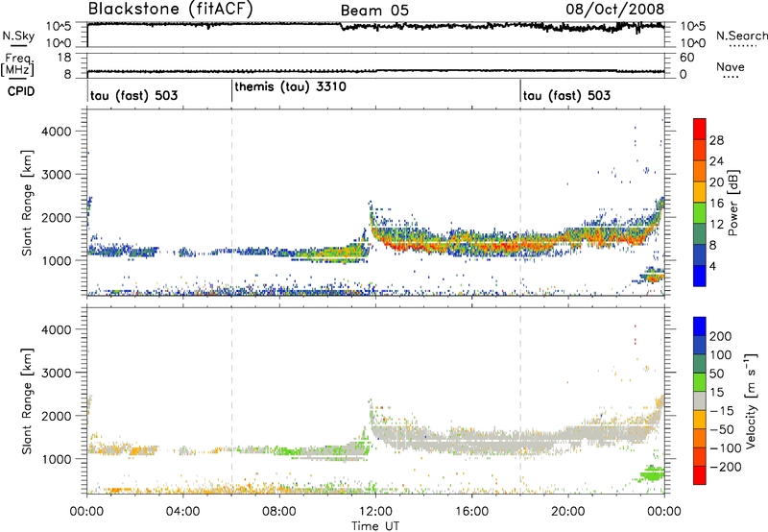Screen dimensions: 768x532
Task: Click the '18' frequency axis value
Action: (x=63, y=58)
